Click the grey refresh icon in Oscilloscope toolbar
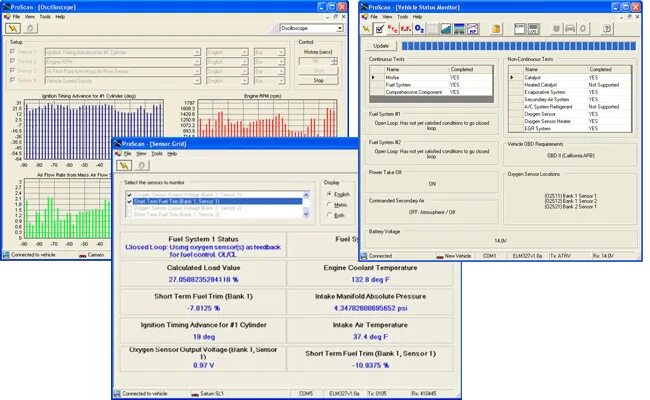 coord(30,28)
